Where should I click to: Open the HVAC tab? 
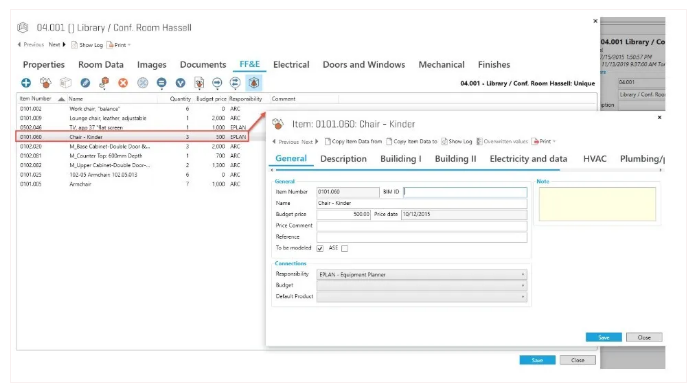595,159
